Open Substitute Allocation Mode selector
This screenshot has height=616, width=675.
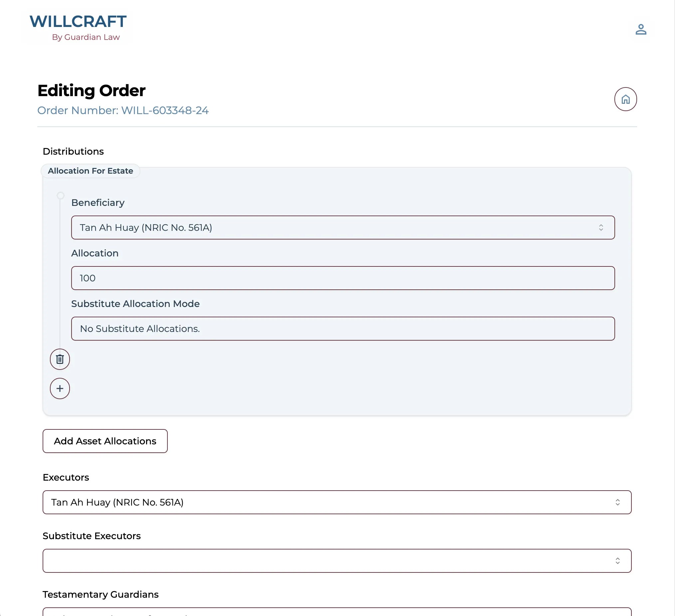(342, 329)
